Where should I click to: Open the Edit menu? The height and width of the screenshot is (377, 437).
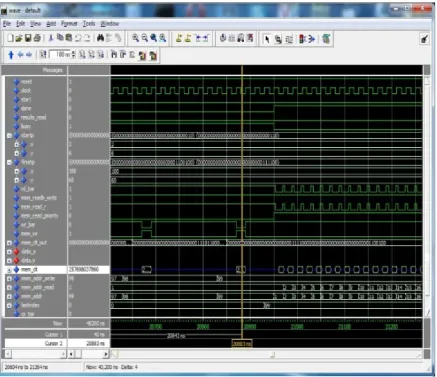pos(21,24)
